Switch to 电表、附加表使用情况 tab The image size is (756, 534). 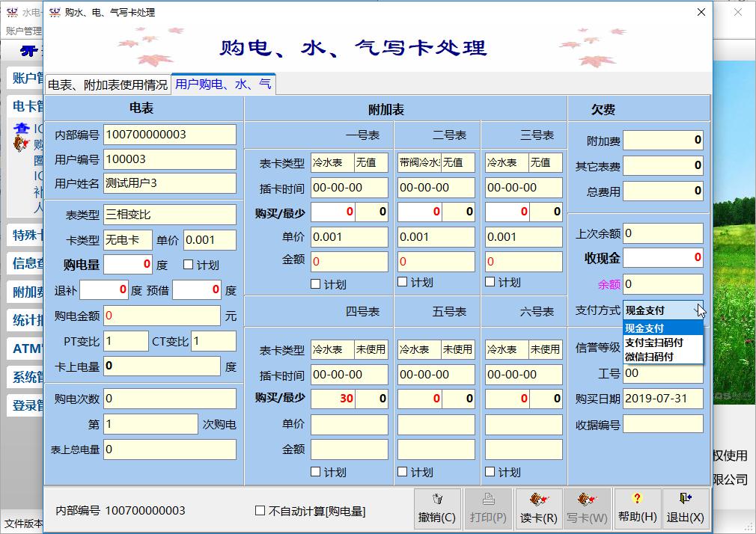click(x=108, y=85)
